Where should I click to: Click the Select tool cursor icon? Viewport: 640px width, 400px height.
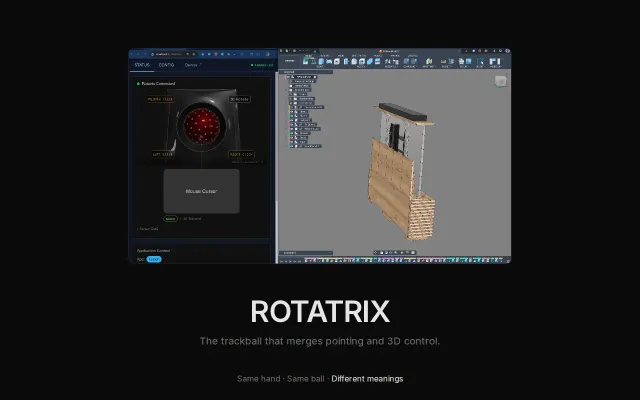[481, 62]
